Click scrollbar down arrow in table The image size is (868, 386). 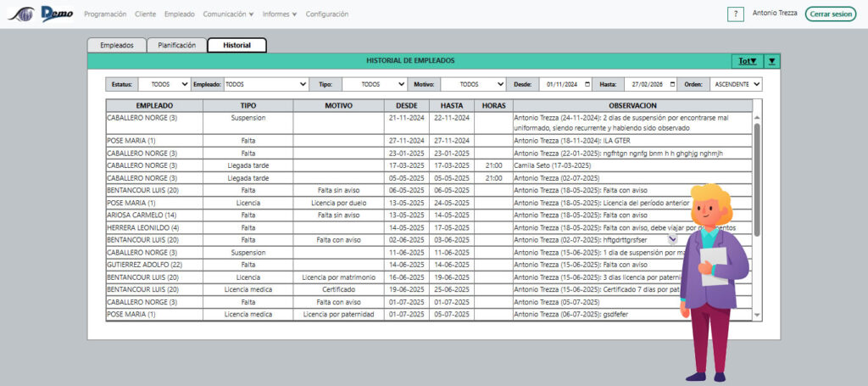(x=757, y=315)
